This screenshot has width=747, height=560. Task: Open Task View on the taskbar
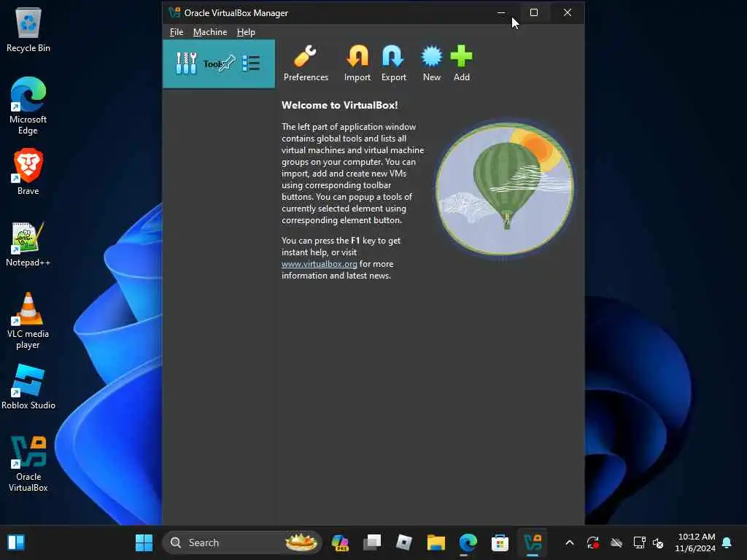pyautogui.click(x=372, y=542)
